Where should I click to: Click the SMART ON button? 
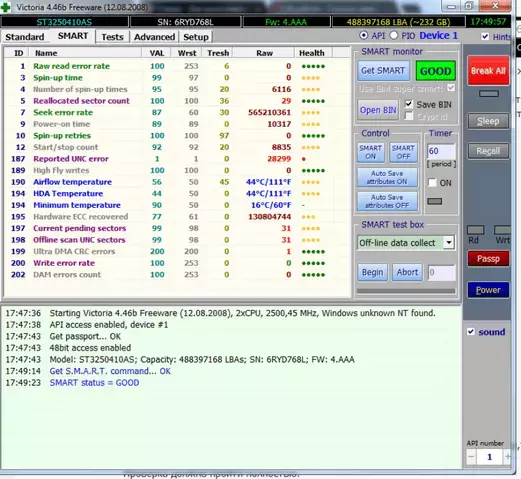coord(370,152)
